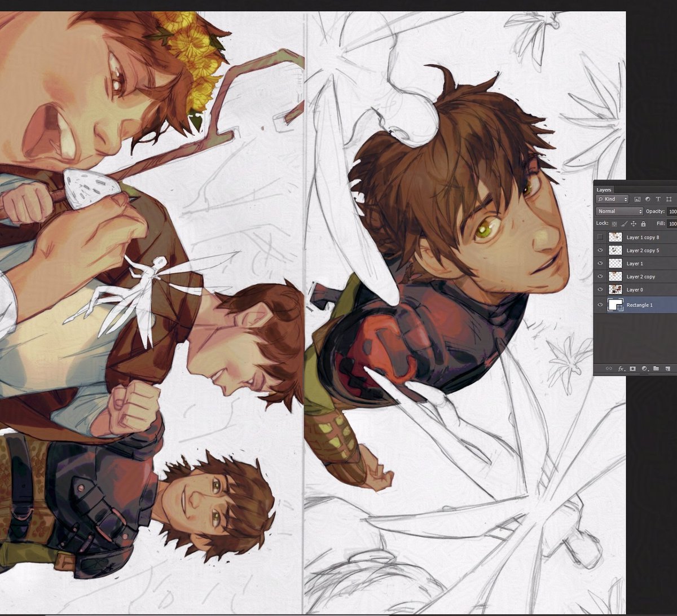The height and width of the screenshot is (616, 677).
Task: Show hidden Layer 1 copy 8
Action: [600, 237]
